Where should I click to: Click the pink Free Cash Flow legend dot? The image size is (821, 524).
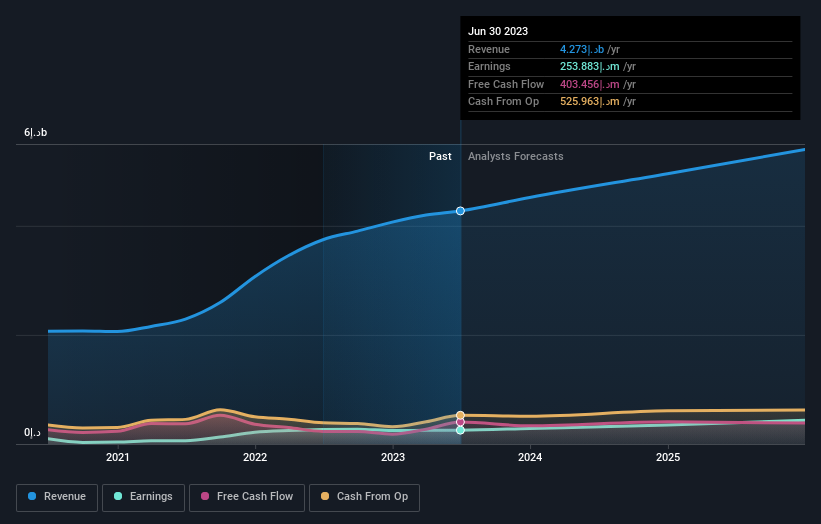[205, 496]
